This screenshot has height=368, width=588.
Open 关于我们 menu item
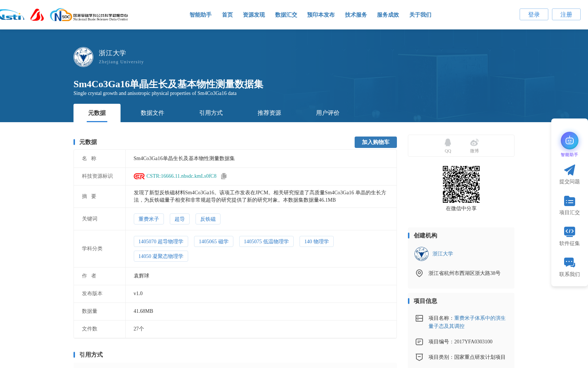point(420,15)
